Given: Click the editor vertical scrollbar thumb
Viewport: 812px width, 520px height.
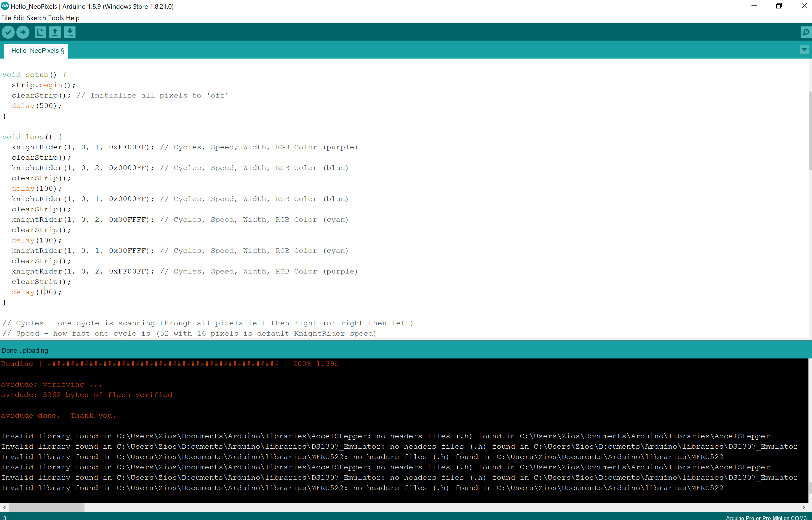Looking at the screenshot, I should (810, 131).
